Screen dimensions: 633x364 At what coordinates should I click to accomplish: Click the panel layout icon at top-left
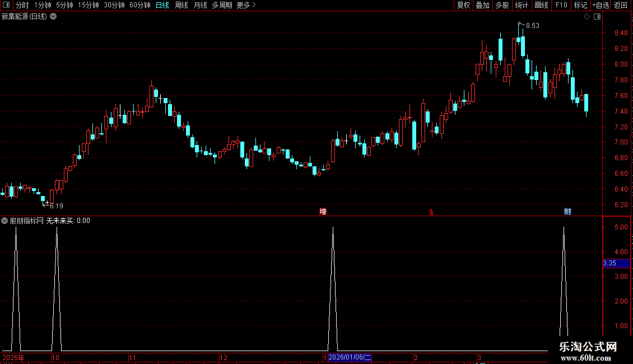coord(6,5)
